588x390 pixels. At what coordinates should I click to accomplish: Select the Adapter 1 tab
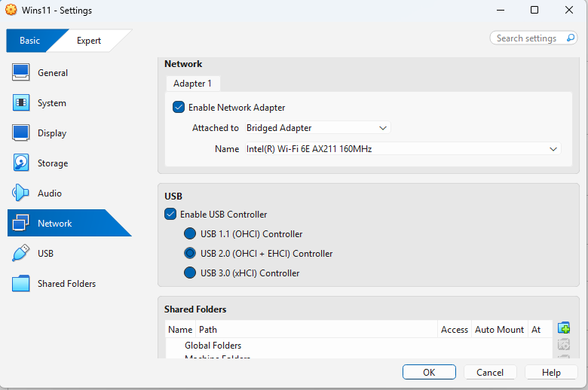192,84
